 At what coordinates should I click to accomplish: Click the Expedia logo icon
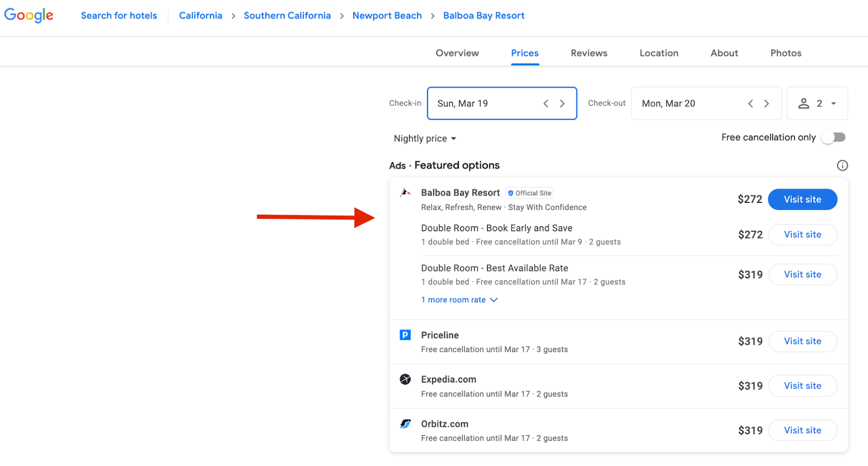[x=405, y=379]
